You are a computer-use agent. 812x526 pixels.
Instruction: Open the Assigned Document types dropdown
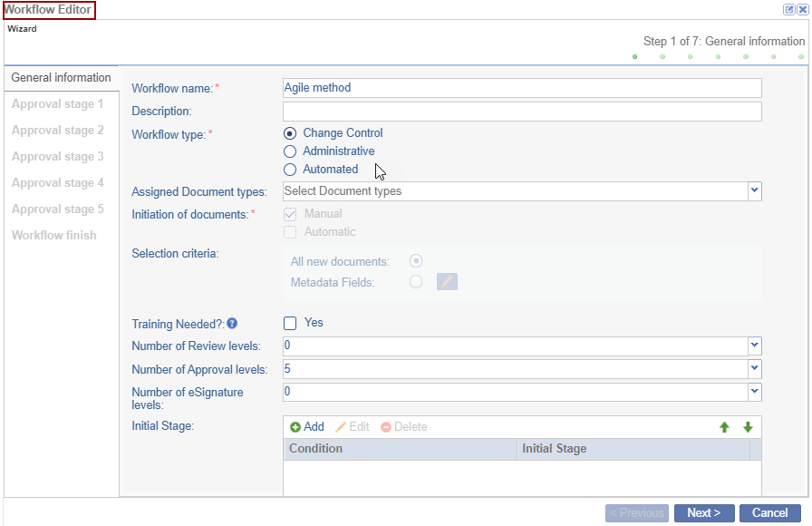click(754, 191)
